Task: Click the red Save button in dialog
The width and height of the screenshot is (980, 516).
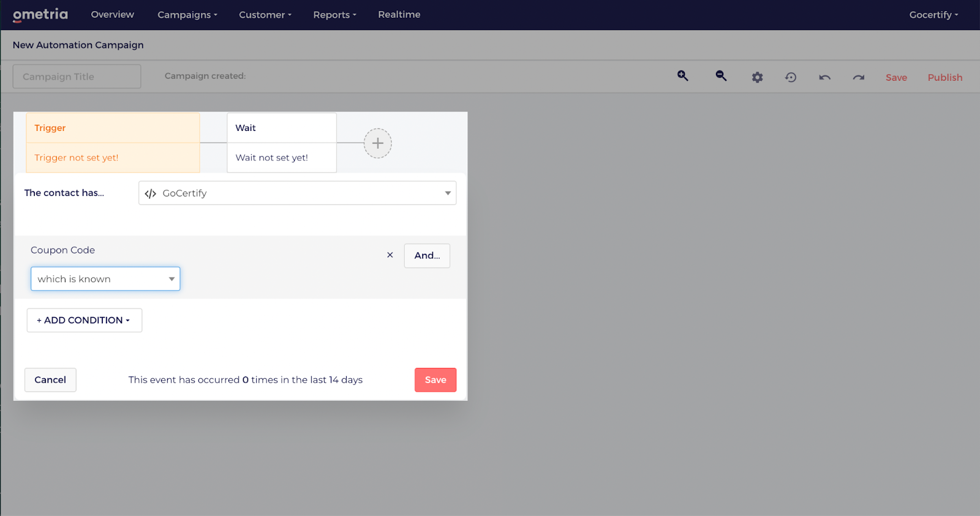Action: point(435,380)
